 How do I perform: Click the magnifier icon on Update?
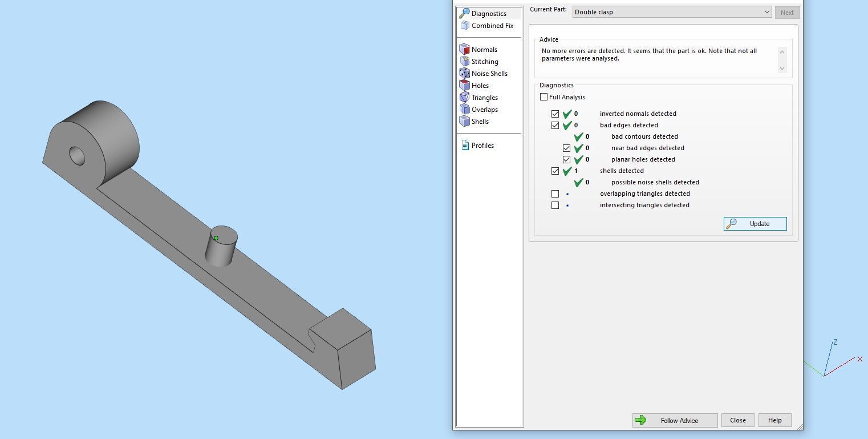tap(732, 224)
